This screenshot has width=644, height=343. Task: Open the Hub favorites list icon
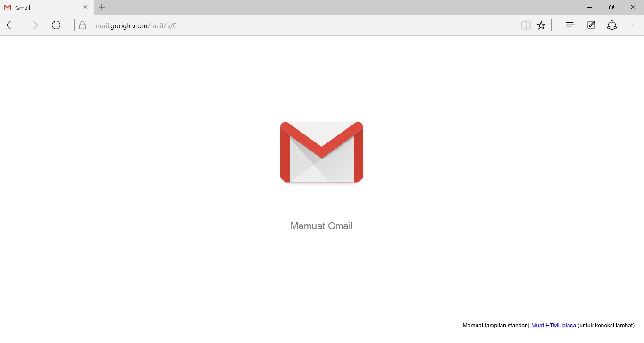(x=570, y=25)
